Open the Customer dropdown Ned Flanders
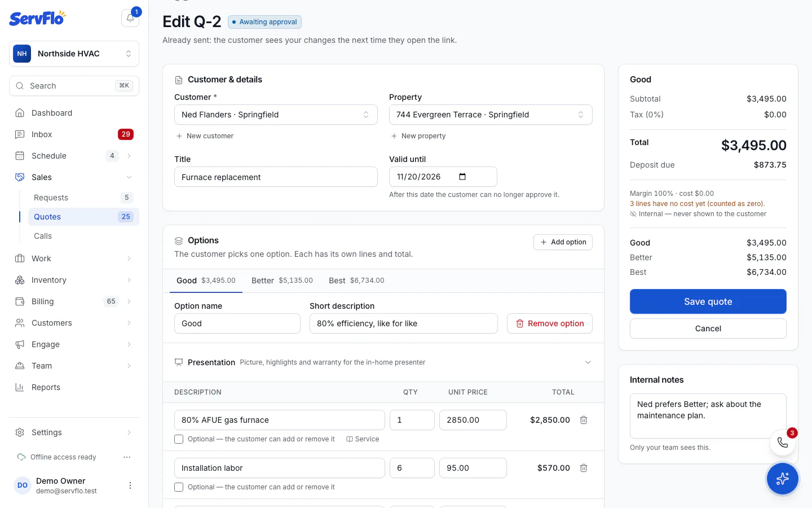The height and width of the screenshot is (508, 812). 276,115
